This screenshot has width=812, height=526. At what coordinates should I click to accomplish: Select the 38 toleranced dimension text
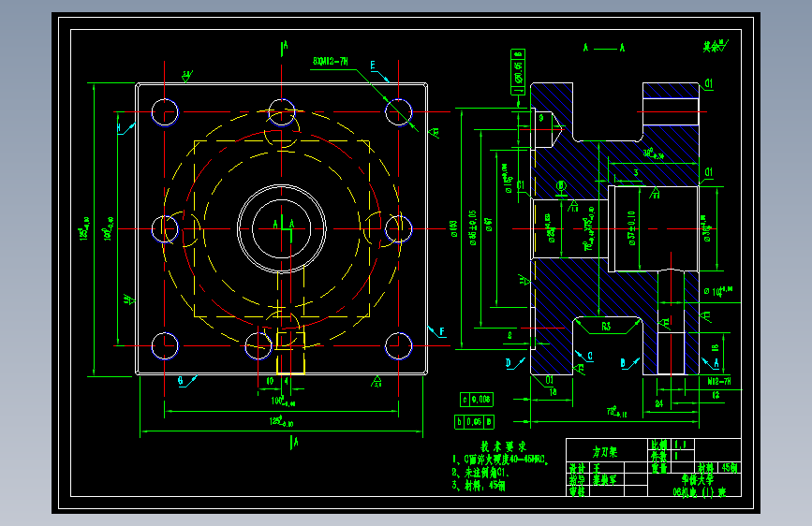click(x=653, y=153)
